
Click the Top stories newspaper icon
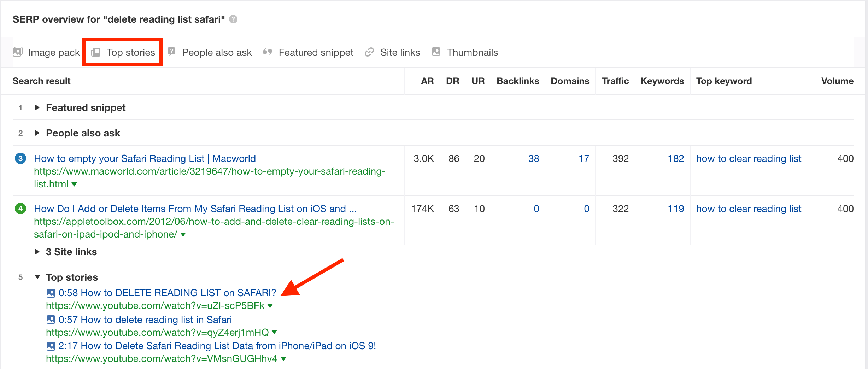click(x=96, y=52)
